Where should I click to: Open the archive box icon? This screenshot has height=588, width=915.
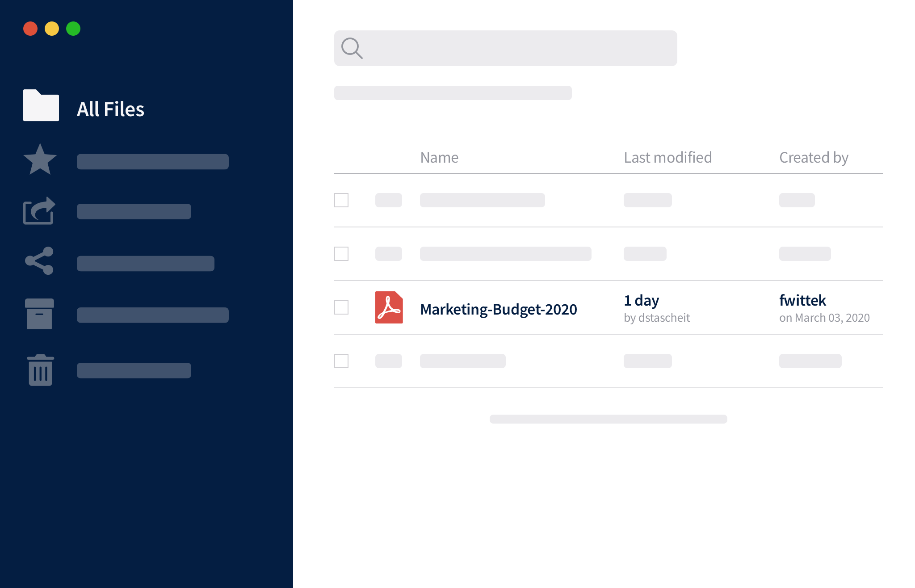point(39,314)
